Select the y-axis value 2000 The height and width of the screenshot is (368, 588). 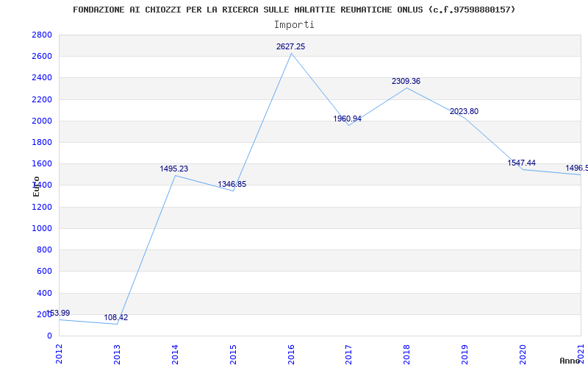[42, 121]
